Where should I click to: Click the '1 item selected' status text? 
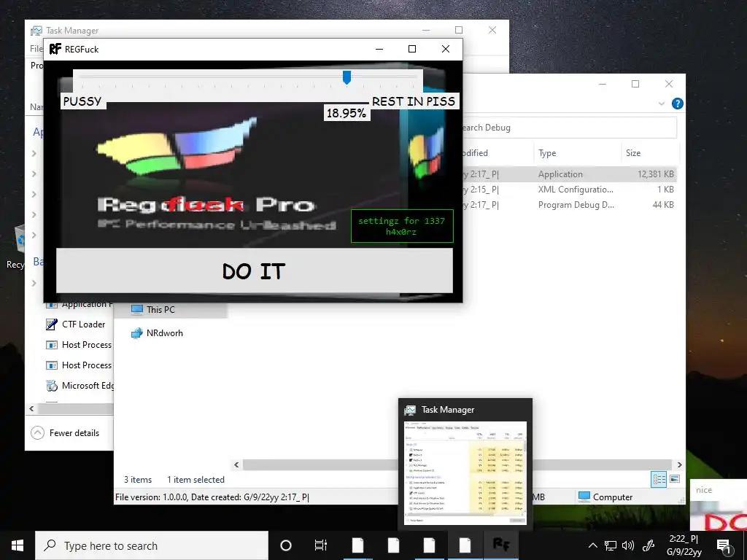click(196, 480)
